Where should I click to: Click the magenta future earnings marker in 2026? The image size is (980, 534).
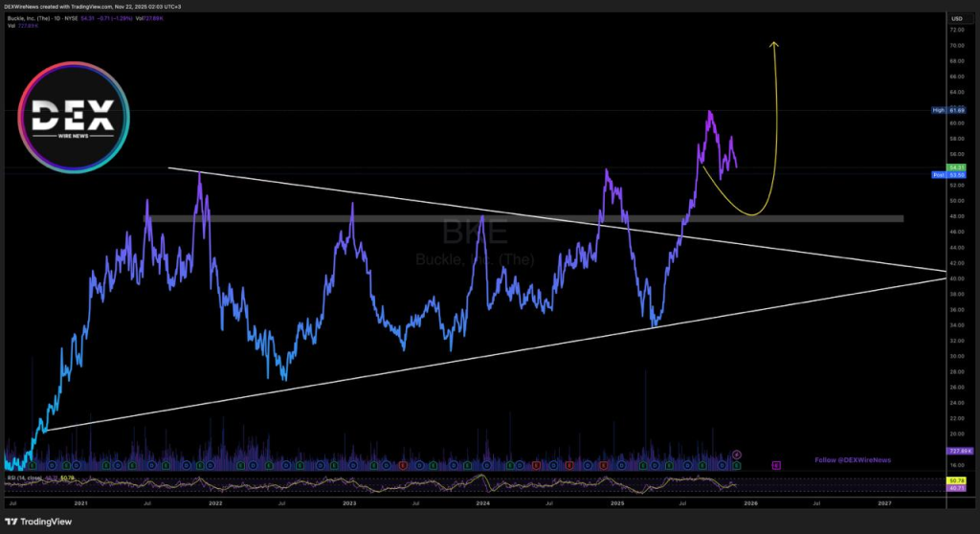coord(776,465)
